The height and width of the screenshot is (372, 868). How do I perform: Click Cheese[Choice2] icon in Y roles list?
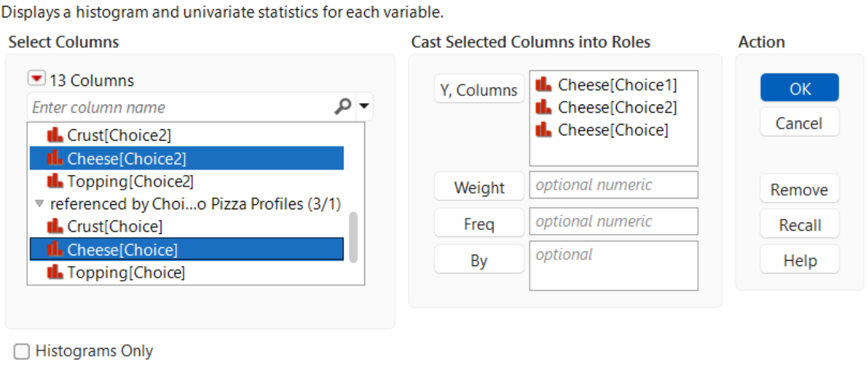click(x=544, y=107)
